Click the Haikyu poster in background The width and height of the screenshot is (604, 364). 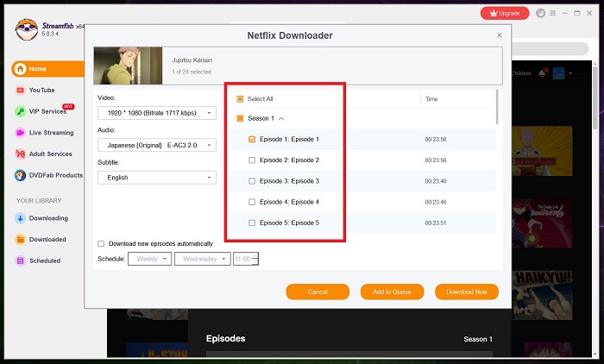(x=543, y=295)
